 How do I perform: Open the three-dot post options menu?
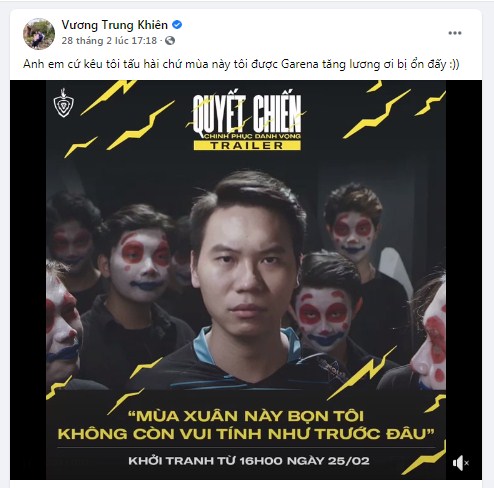pyautogui.click(x=455, y=33)
